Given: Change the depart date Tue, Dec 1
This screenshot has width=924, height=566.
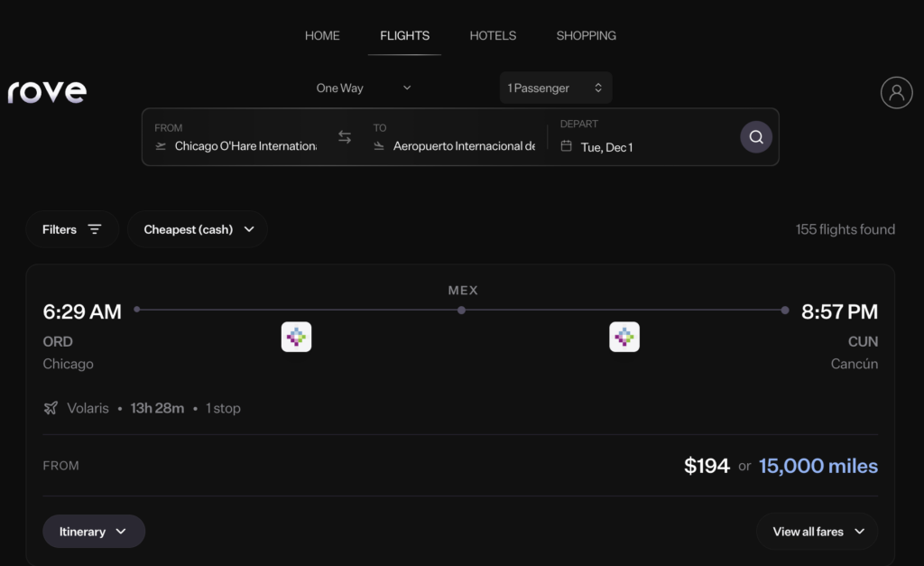Looking at the screenshot, I should coord(606,147).
